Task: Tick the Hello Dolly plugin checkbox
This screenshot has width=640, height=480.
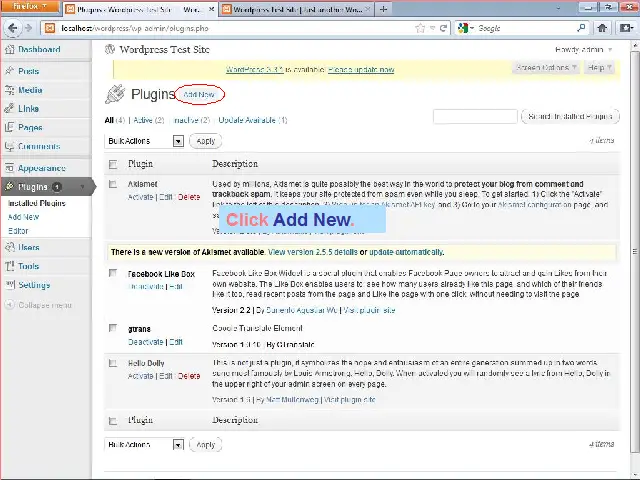Action: [113, 363]
